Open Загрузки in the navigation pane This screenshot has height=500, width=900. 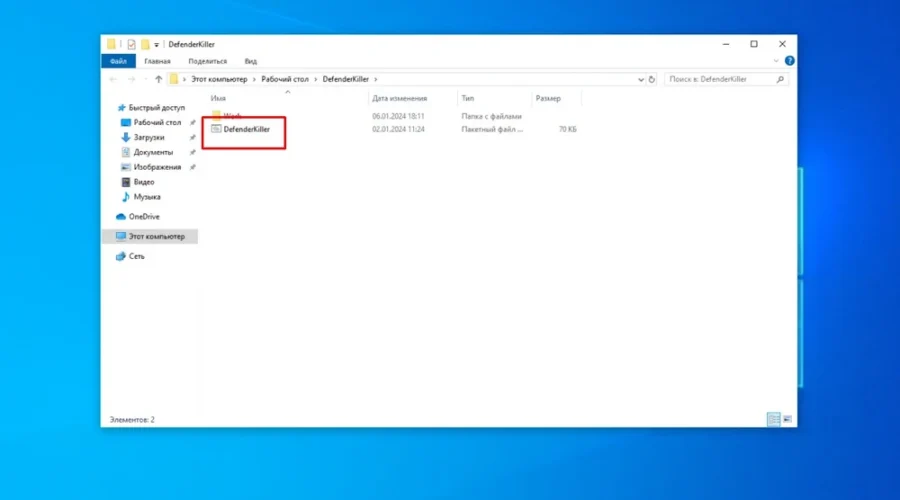149,137
